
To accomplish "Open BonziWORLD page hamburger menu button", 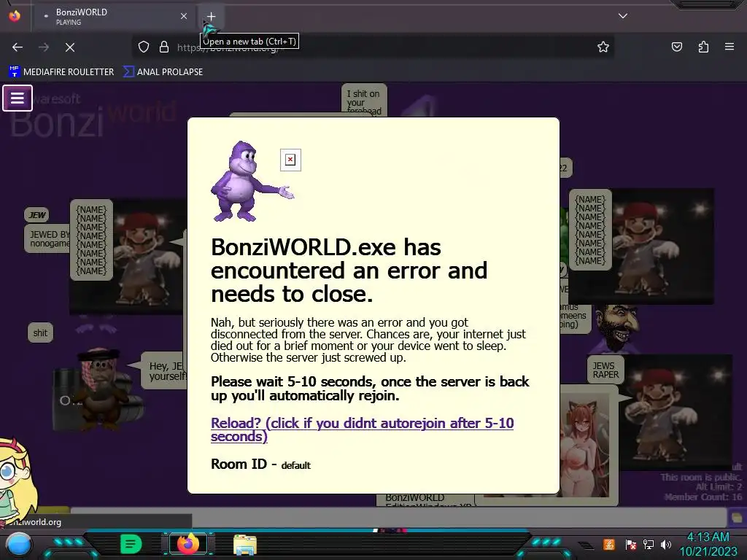I will pyautogui.click(x=18, y=98).
